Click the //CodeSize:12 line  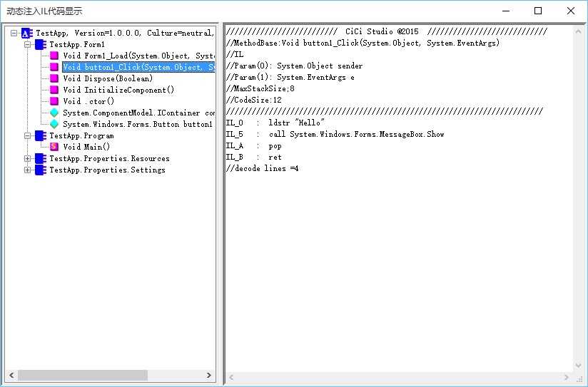click(x=254, y=100)
